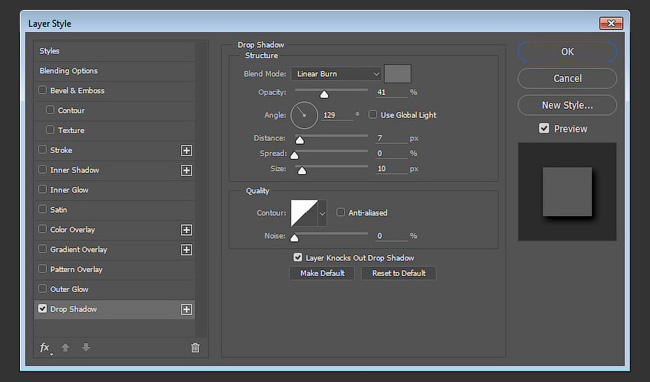Open the fx menu icon
This screenshot has width=650, height=382.
pyautogui.click(x=45, y=348)
